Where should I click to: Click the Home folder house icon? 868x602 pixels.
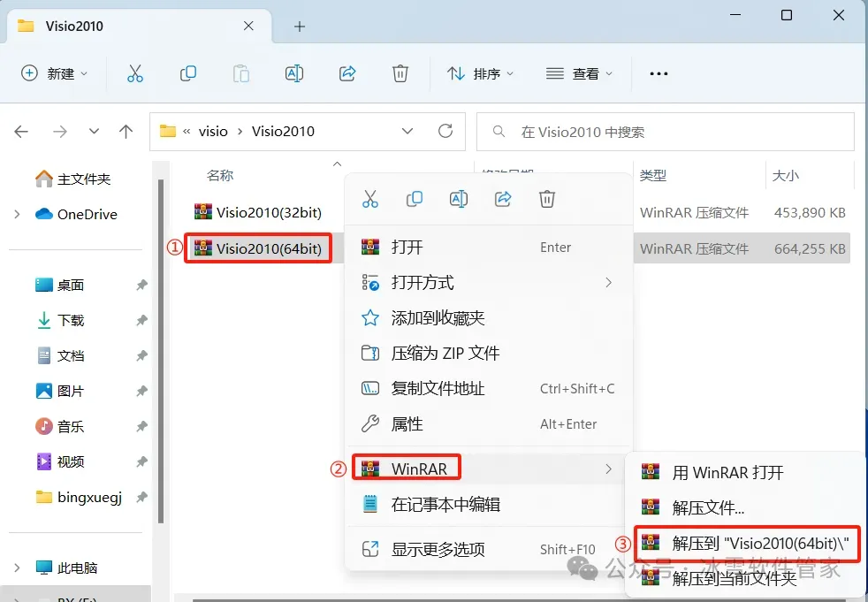click(43, 179)
